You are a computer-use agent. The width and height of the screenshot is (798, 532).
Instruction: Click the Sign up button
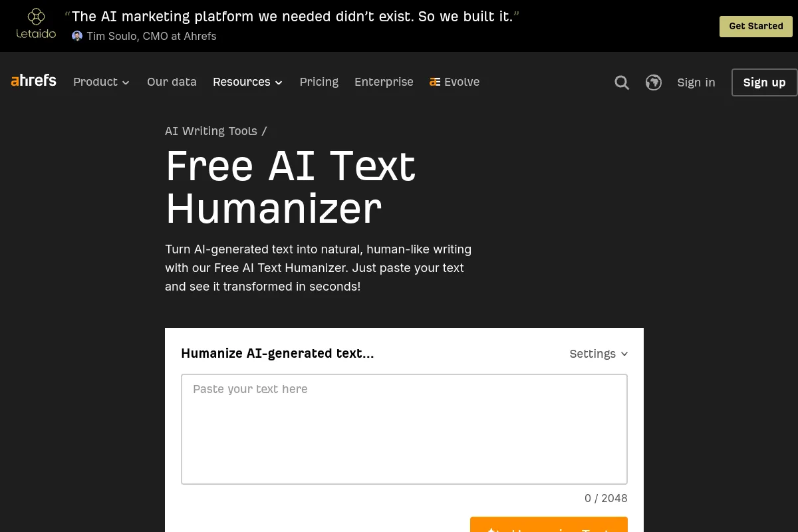coord(764,82)
